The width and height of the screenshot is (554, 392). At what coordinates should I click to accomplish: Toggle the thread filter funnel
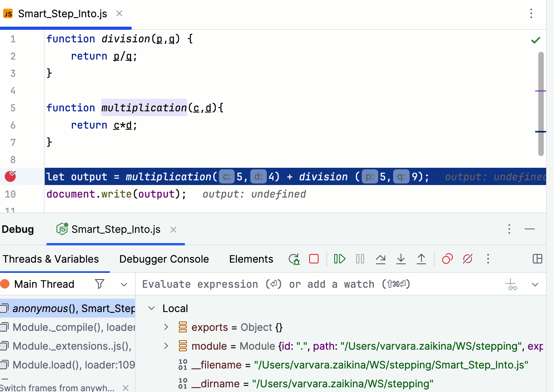(x=100, y=284)
